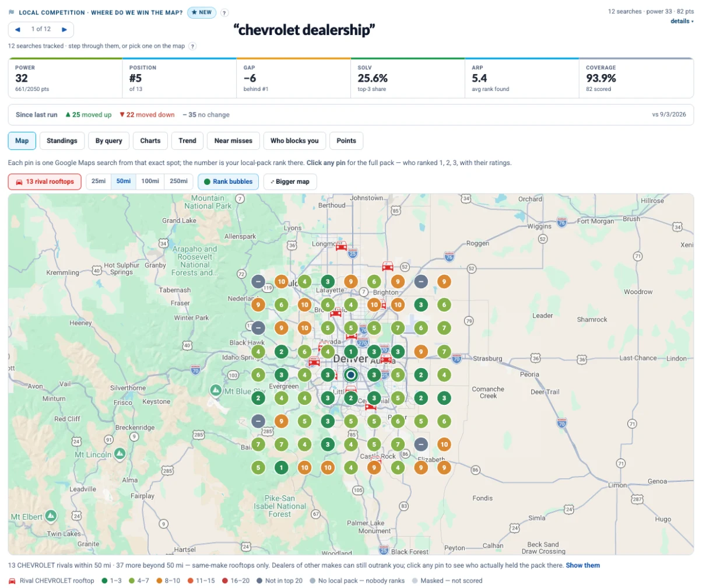This screenshot has height=588, width=702.
Task: Click the star NEW badge
Action: point(202,12)
